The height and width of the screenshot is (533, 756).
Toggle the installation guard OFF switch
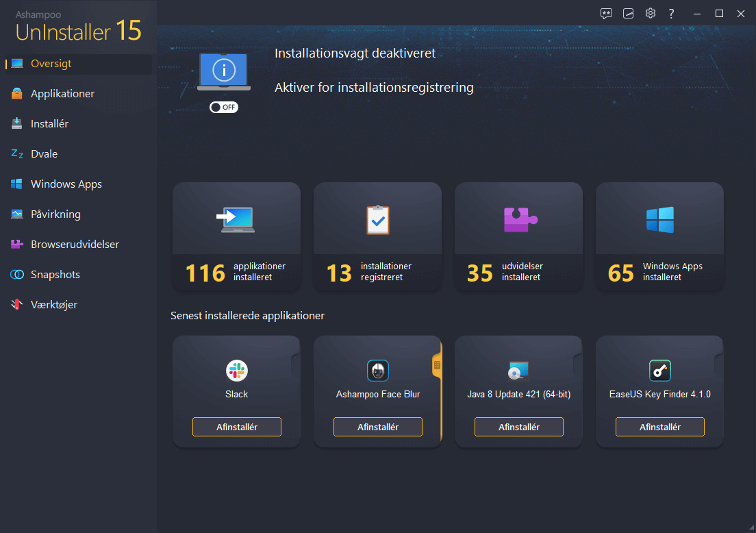point(224,108)
